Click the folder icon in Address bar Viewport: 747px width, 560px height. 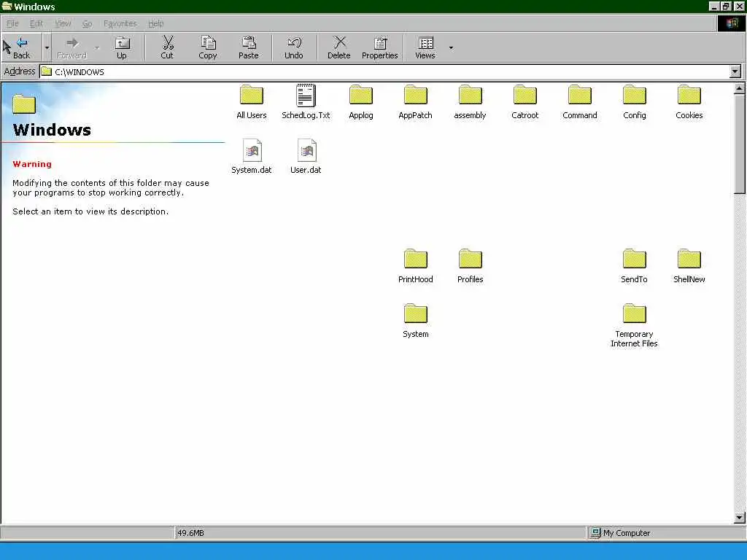[x=46, y=71]
